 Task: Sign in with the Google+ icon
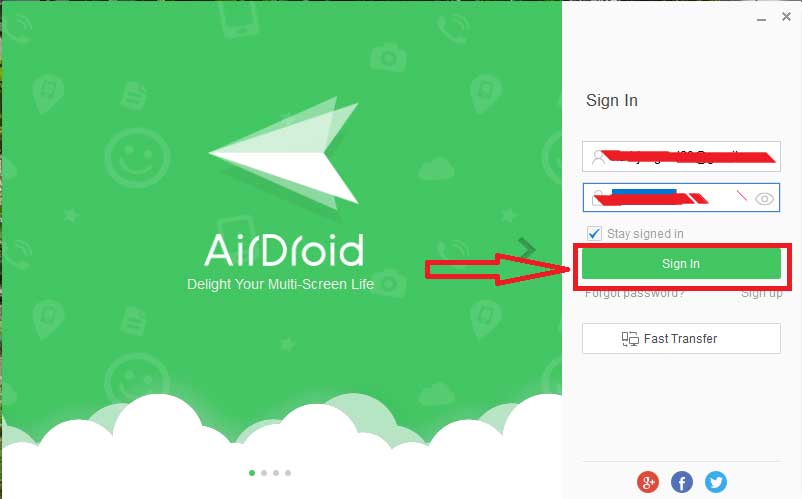[x=648, y=482]
